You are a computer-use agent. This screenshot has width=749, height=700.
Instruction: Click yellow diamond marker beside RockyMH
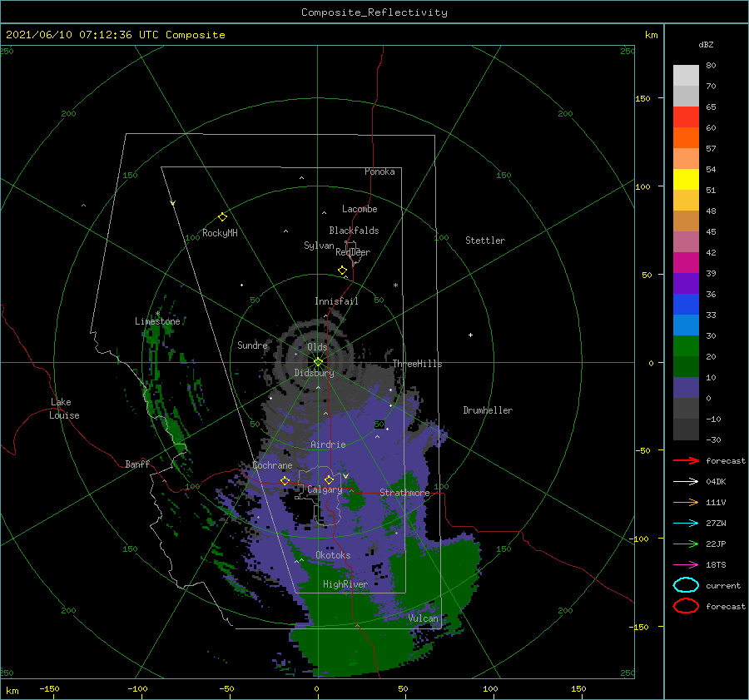click(x=222, y=217)
